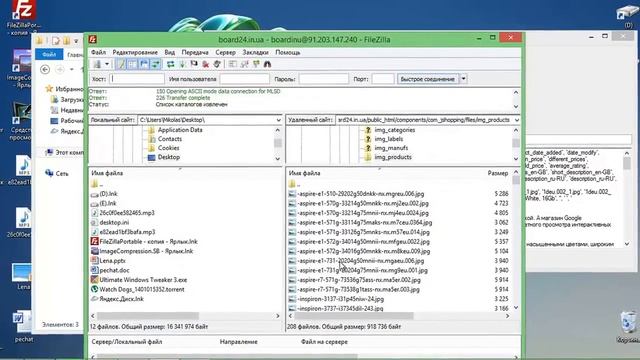Screen dimensions: 640x360
Task: Select the Cookies folder in local tree
Action: tap(168, 148)
